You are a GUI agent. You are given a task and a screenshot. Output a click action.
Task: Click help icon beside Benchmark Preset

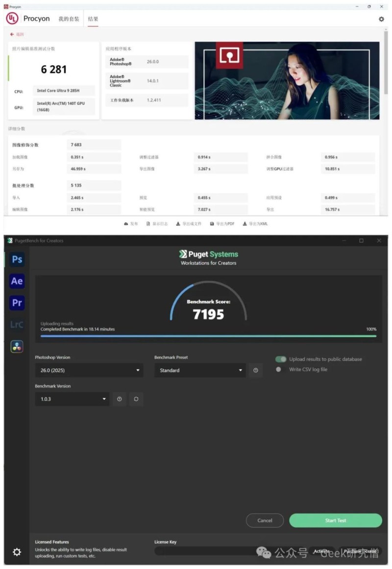255,370
